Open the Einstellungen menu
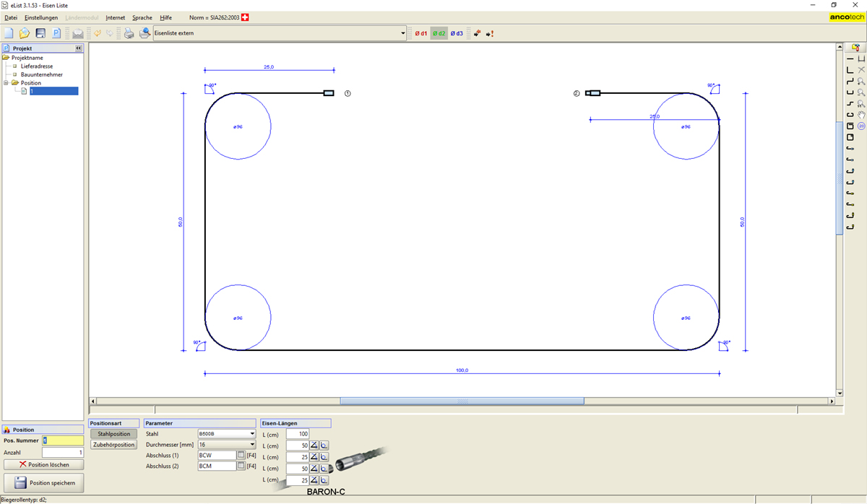This screenshot has height=504, width=867. point(41,17)
